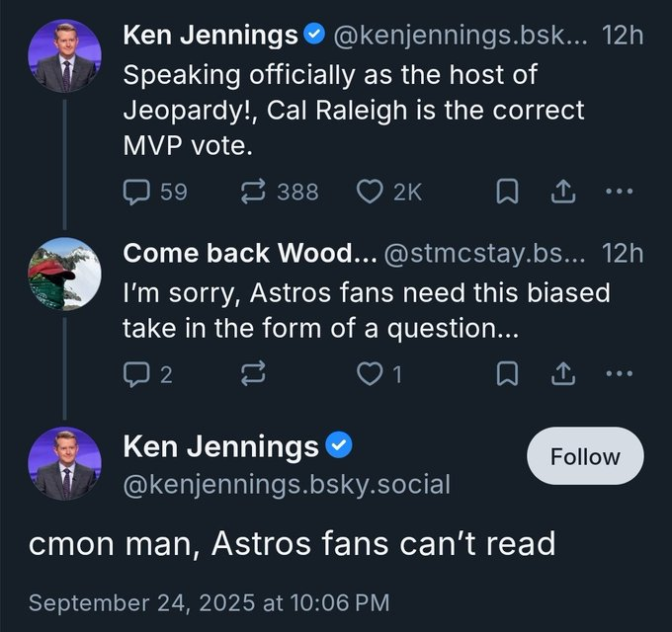Like Ken Jennings' post with 2K likes
672x632 pixels.
389,192
